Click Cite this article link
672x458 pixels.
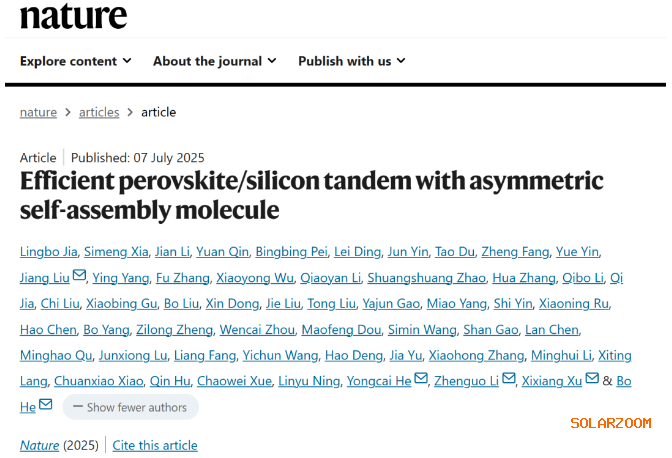point(155,445)
